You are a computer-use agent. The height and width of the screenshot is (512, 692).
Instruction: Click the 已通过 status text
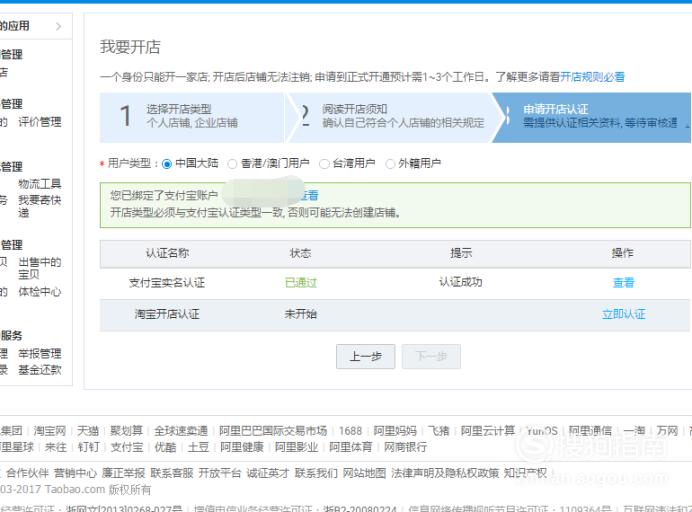(301, 282)
